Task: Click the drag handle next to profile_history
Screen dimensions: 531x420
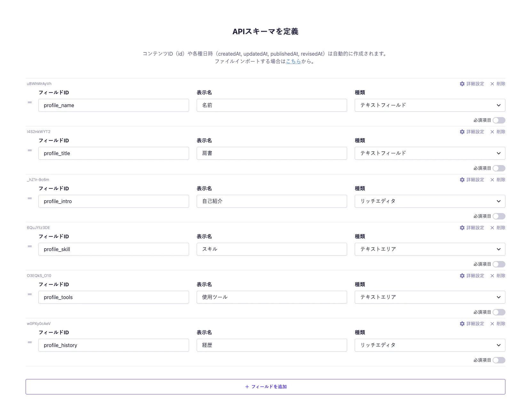Action: tap(30, 342)
